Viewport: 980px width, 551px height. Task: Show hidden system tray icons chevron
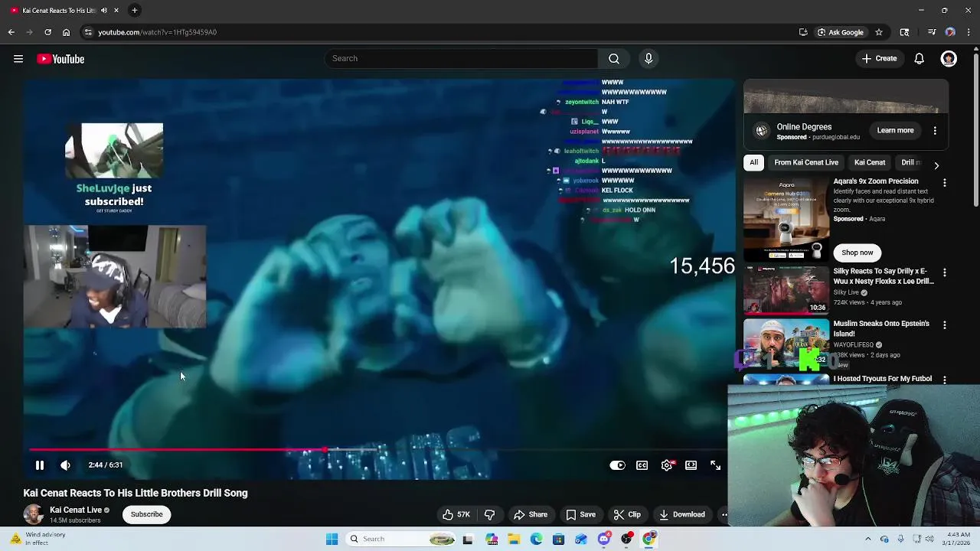tap(867, 539)
